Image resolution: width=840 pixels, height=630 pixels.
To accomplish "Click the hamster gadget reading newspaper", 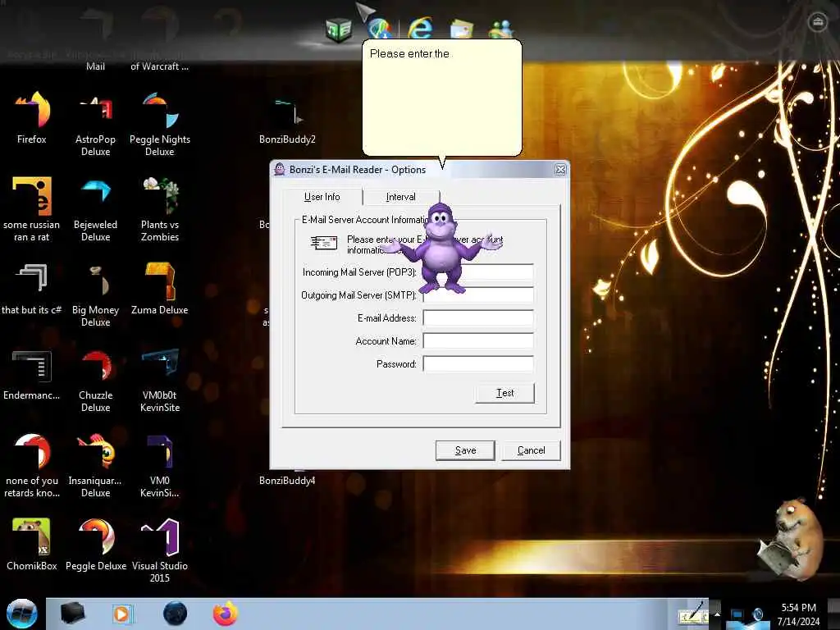I will pos(791,539).
